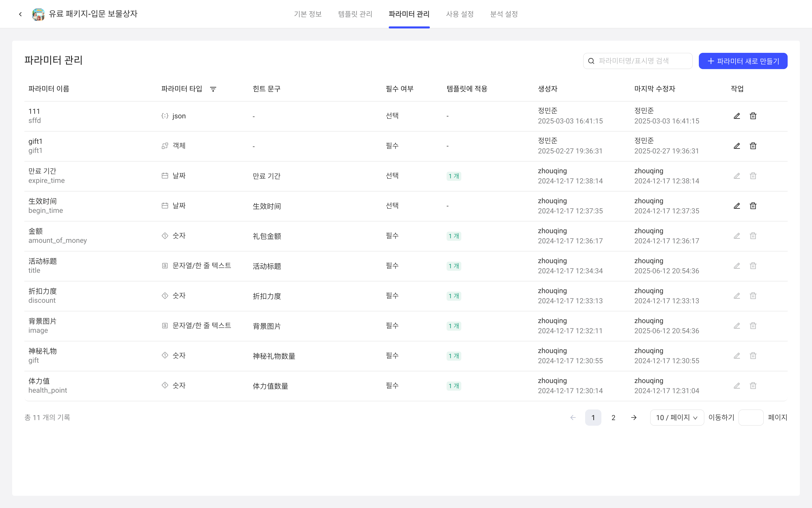Viewport: 812px width, 508px height.
Task: Click the trash icon in the discount row
Action: (753, 296)
